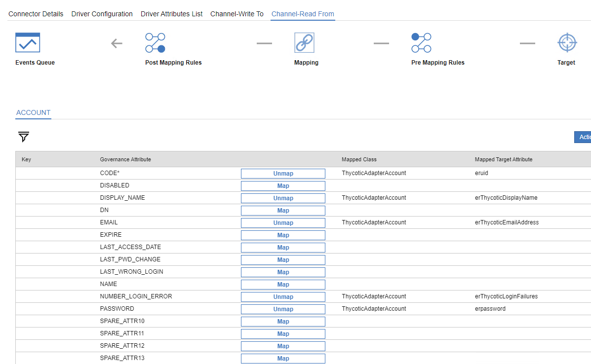Click the Mapping chain link icon
The image size is (591, 364).
pos(304,43)
